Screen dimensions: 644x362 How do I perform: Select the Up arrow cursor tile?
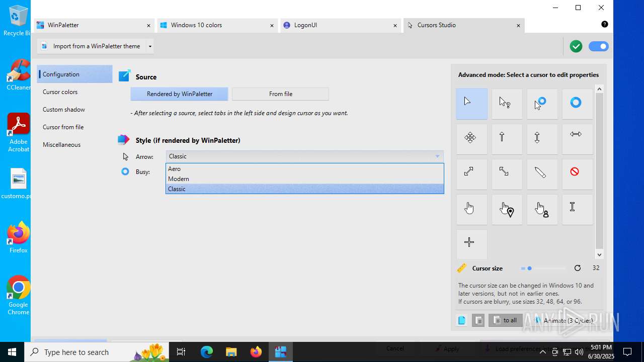[x=507, y=139]
